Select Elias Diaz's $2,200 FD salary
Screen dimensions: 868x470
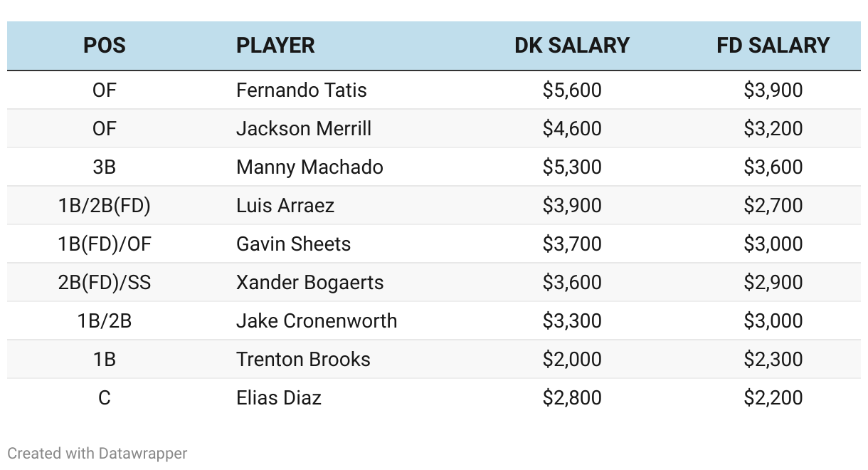coord(773,398)
